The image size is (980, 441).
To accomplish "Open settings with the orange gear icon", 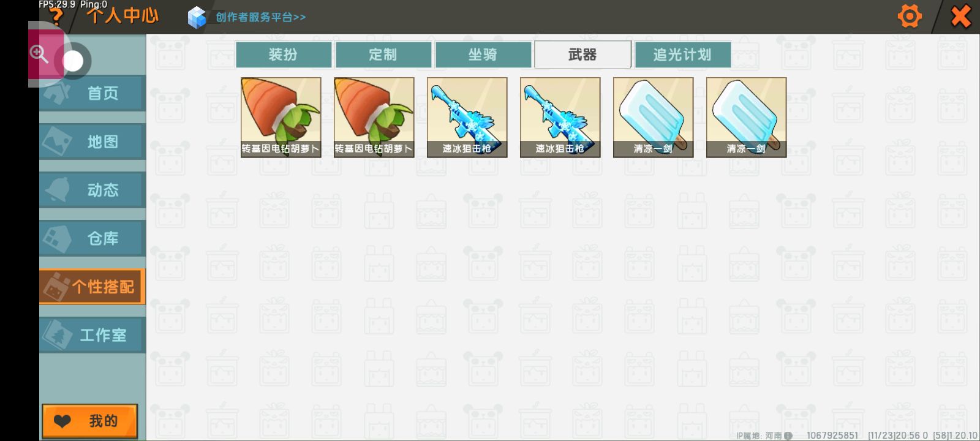I will tap(910, 17).
